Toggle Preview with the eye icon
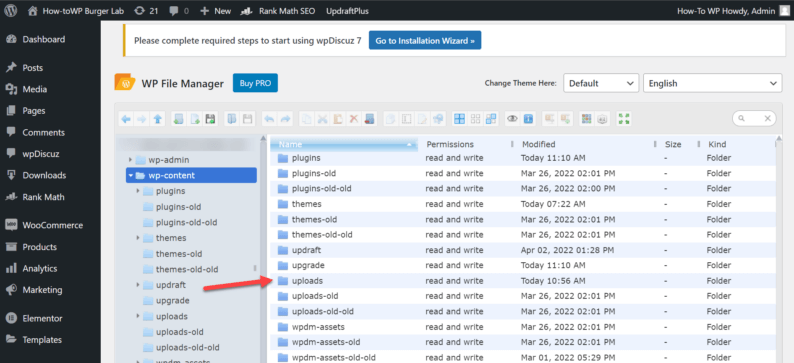 512,119
